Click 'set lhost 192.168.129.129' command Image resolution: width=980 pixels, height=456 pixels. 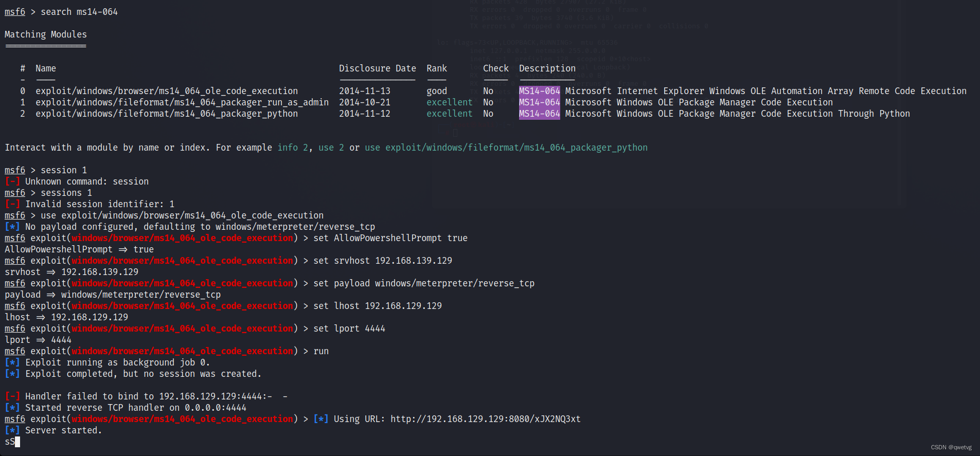[x=378, y=306]
